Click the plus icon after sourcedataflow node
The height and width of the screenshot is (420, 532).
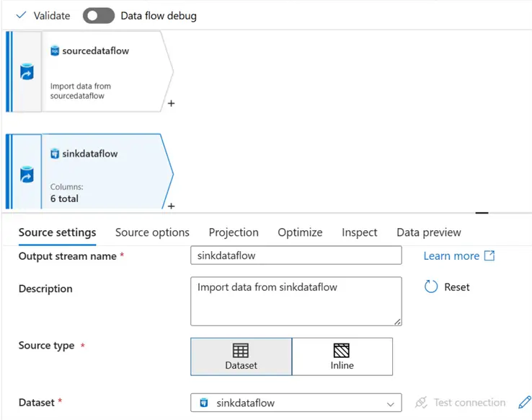pyautogui.click(x=171, y=103)
